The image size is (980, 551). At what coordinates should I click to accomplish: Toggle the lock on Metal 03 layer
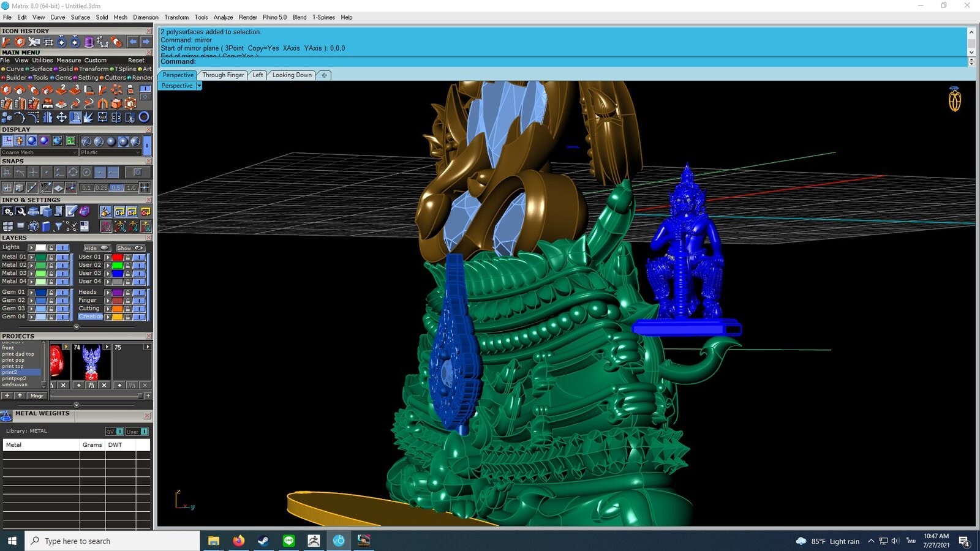tap(51, 273)
